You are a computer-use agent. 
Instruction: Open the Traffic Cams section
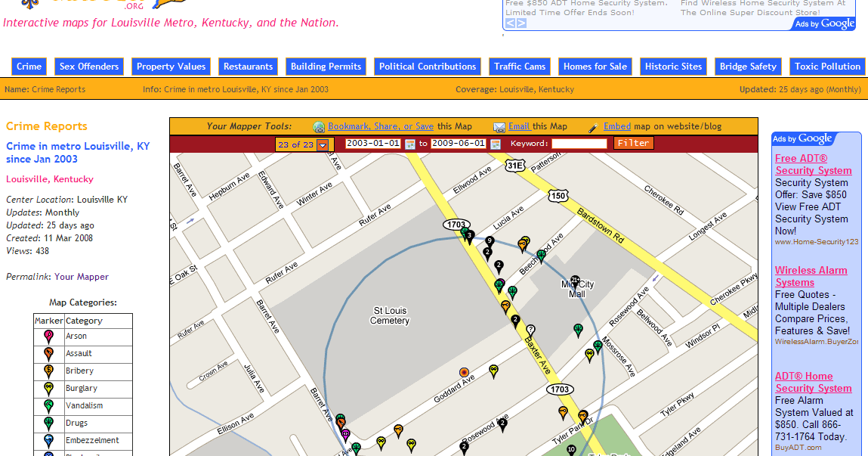[519, 66]
